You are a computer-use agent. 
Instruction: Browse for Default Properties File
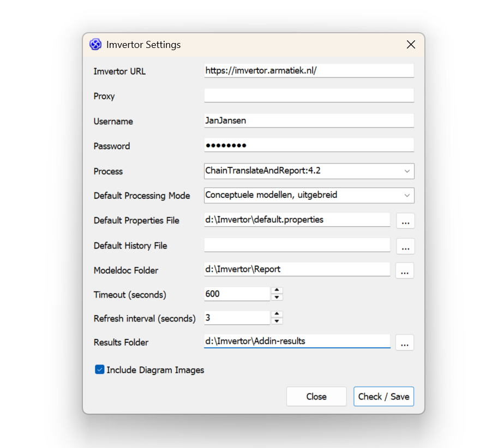click(x=405, y=221)
